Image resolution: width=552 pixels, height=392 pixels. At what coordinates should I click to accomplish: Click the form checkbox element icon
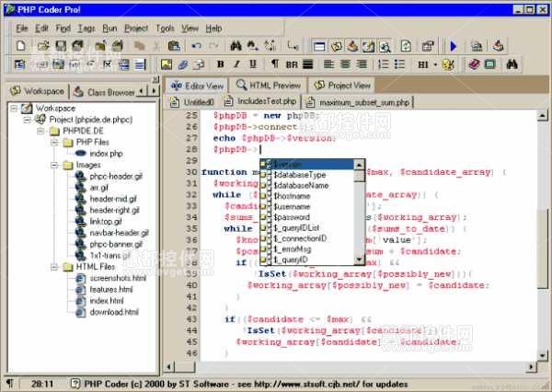coord(108,64)
